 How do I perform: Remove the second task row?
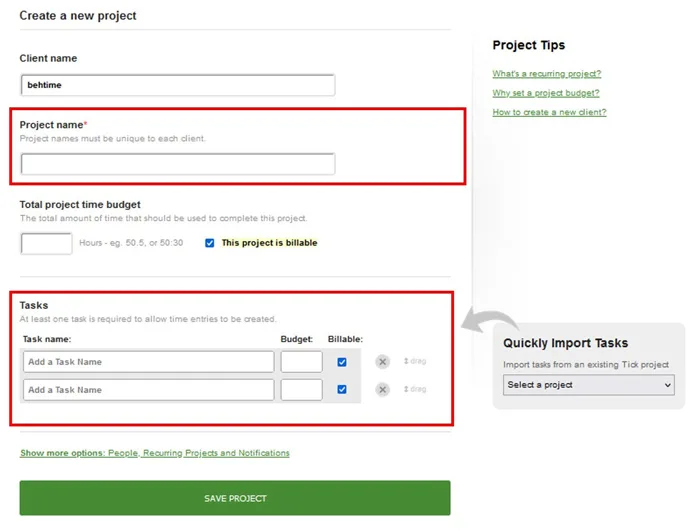point(382,390)
